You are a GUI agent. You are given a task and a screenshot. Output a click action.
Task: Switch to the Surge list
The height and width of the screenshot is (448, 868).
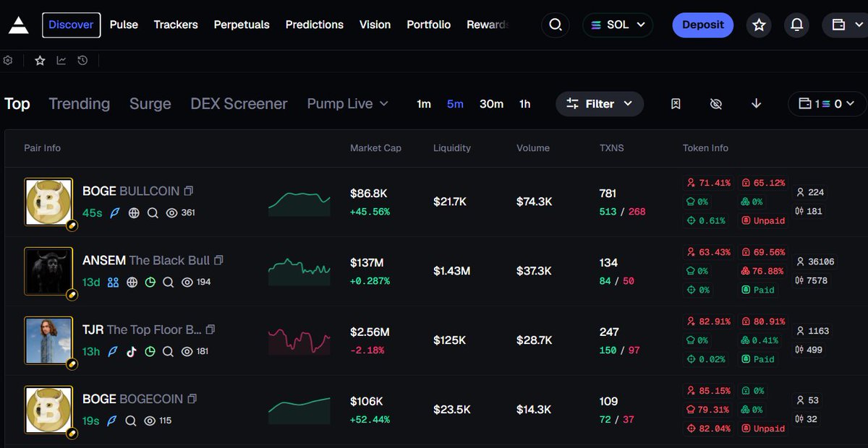click(x=150, y=104)
